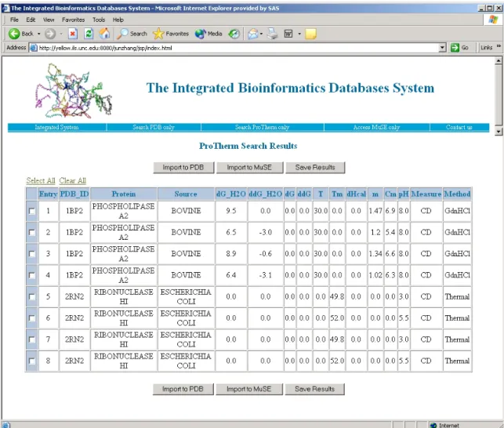The height and width of the screenshot is (428, 504).
Task: Open the Access MuSE only nav tab
Action: 376,127
